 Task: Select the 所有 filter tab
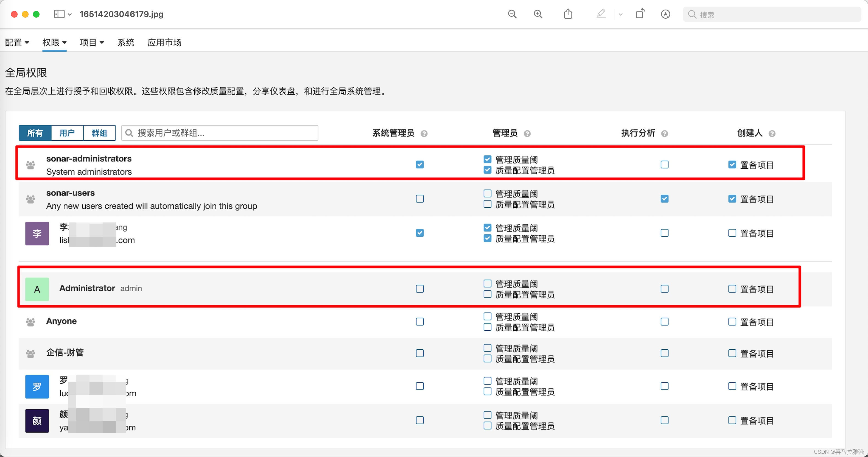point(35,133)
